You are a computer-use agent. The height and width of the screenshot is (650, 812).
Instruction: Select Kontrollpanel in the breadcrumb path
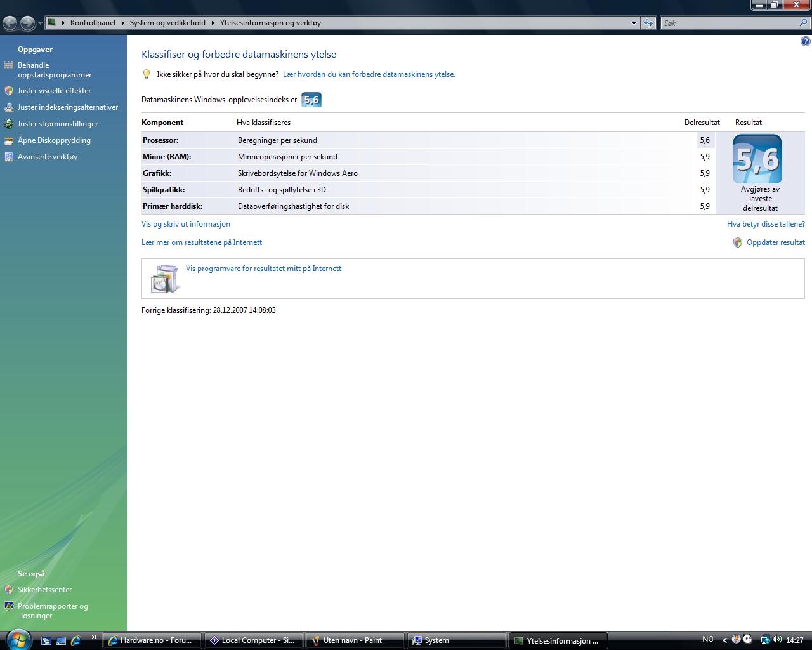pyautogui.click(x=93, y=23)
